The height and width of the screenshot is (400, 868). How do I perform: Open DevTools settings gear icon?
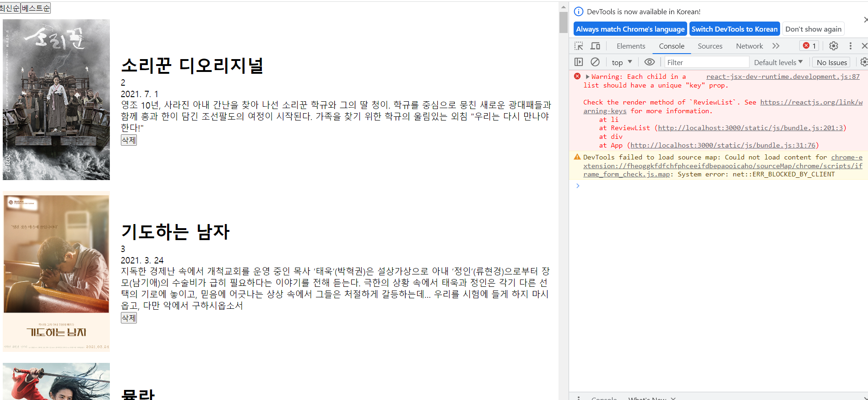834,46
